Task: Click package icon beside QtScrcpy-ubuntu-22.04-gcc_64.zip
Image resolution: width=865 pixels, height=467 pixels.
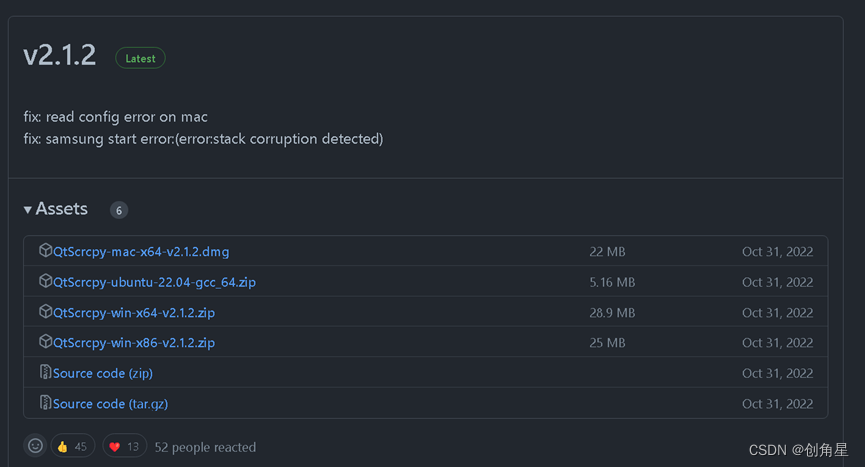Action: point(45,282)
